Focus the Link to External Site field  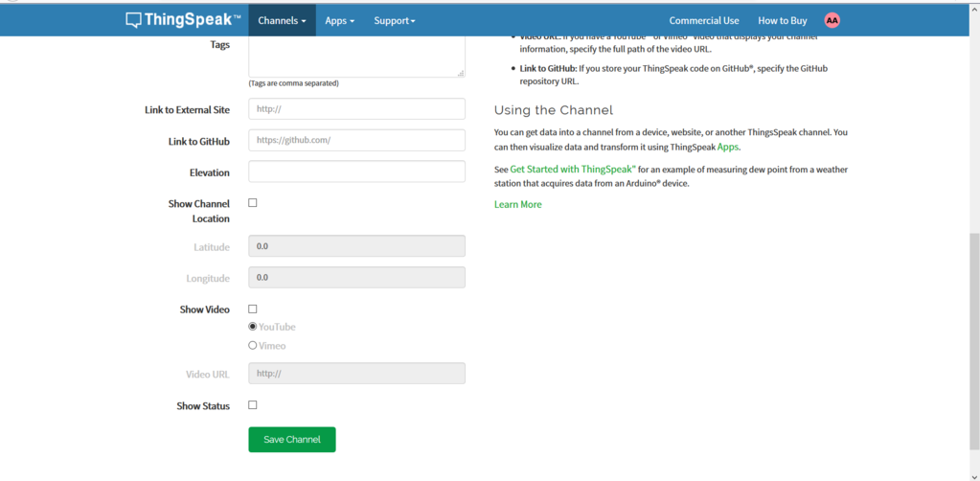[x=356, y=109]
